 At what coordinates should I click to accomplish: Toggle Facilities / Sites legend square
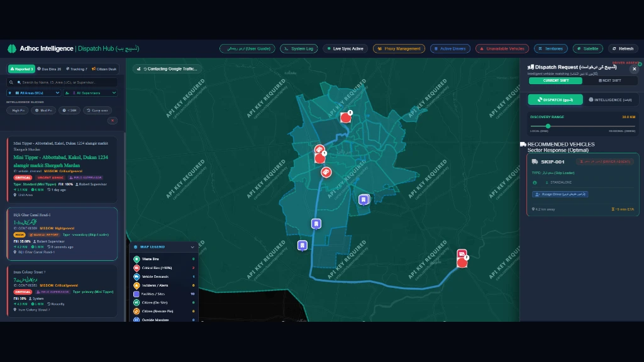point(136,294)
